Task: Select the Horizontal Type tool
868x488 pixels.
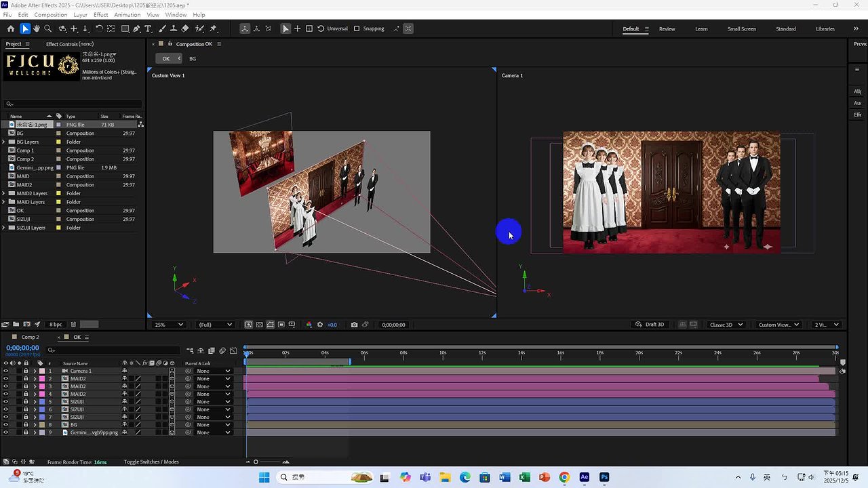Action: coord(149,28)
